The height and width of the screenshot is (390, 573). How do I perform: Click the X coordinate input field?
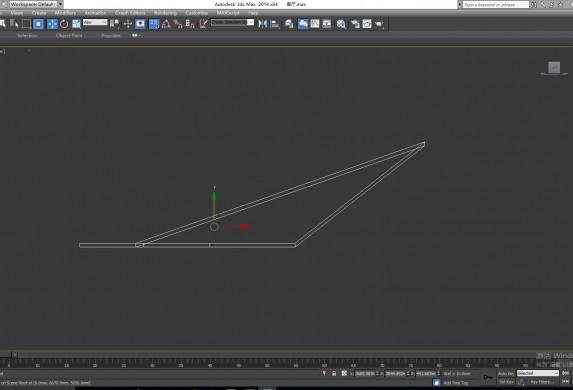(365, 374)
